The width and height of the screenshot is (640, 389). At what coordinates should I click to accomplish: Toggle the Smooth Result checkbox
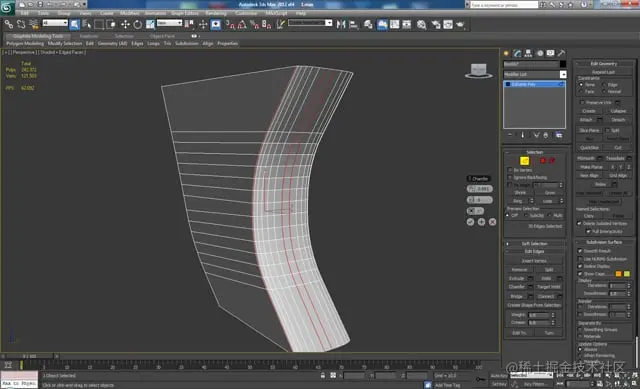tap(580, 251)
